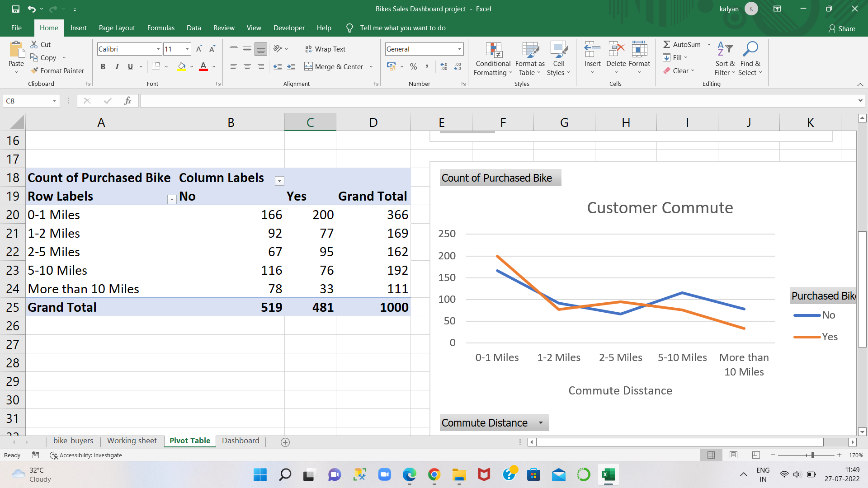The width and height of the screenshot is (868, 488).
Task: Apply Conditional Formatting
Action: point(492,59)
